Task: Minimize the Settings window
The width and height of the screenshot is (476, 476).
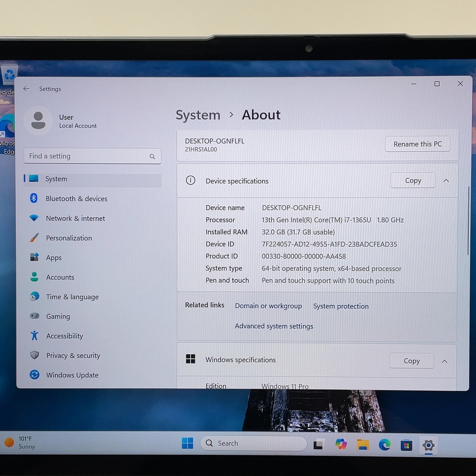Action: [414, 84]
